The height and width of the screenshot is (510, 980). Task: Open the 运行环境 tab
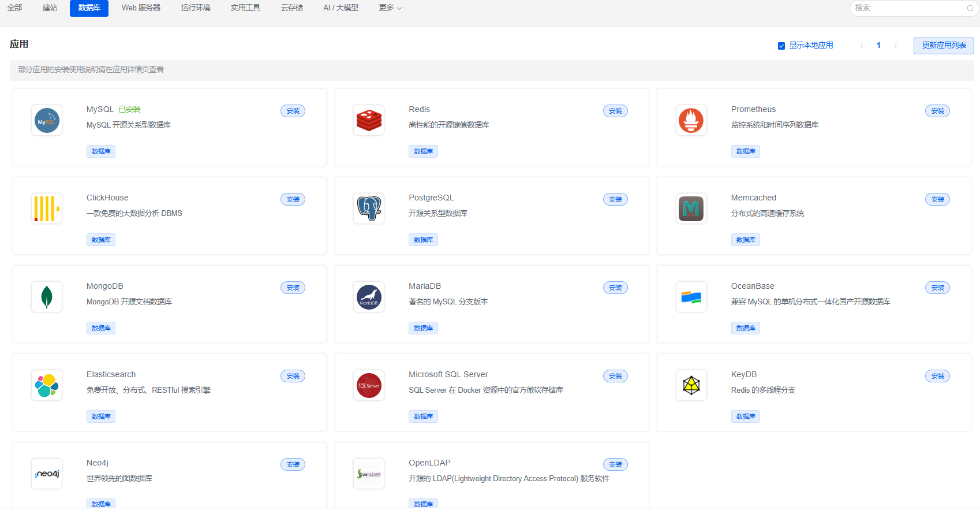[x=196, y=8]
